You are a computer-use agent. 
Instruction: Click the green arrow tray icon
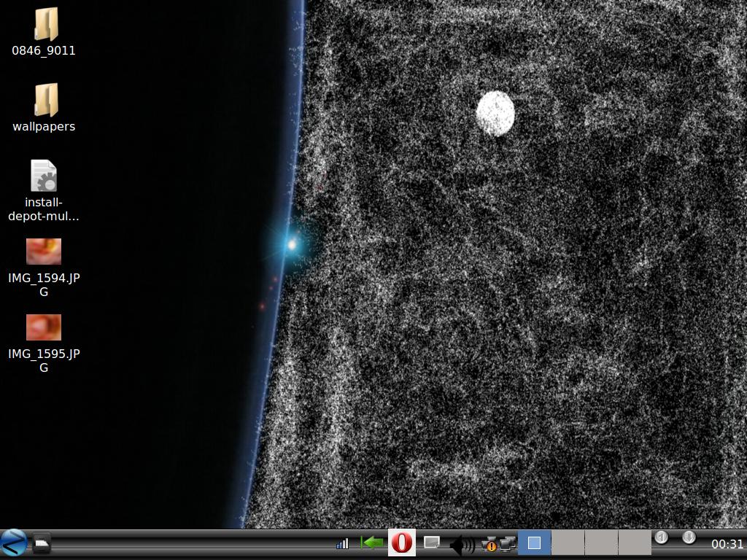pos(372,543)
